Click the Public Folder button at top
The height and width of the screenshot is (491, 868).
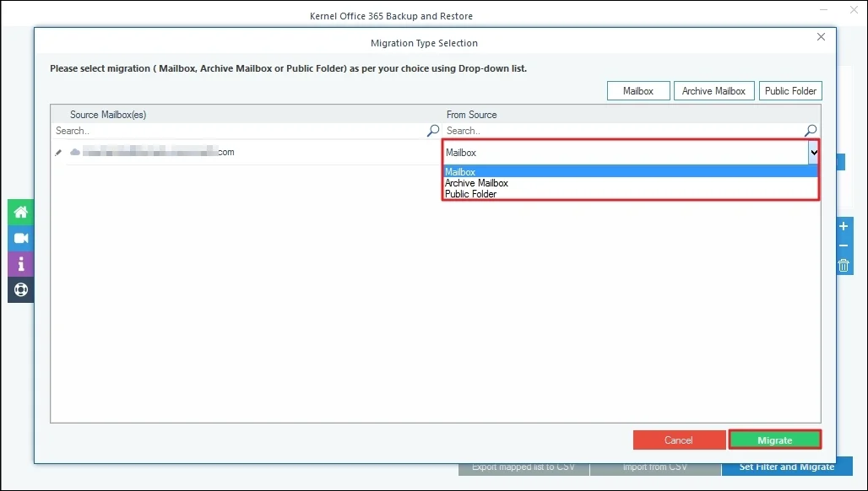coord(790,90)
